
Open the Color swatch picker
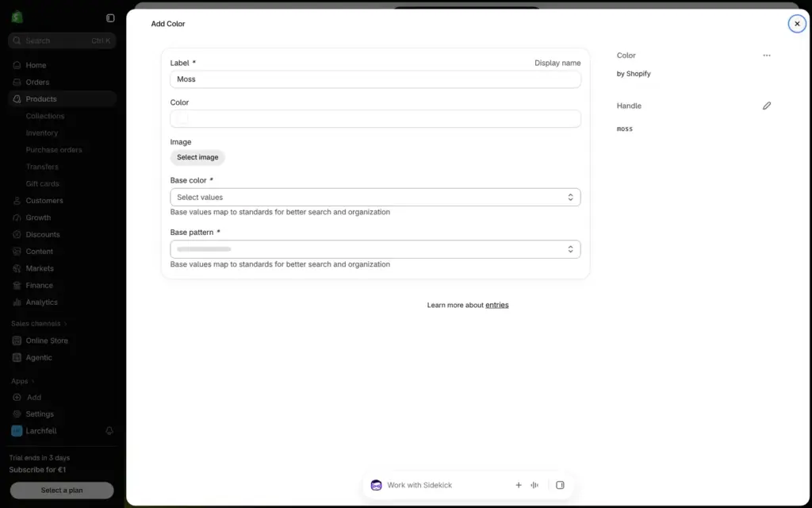[182, 119]
